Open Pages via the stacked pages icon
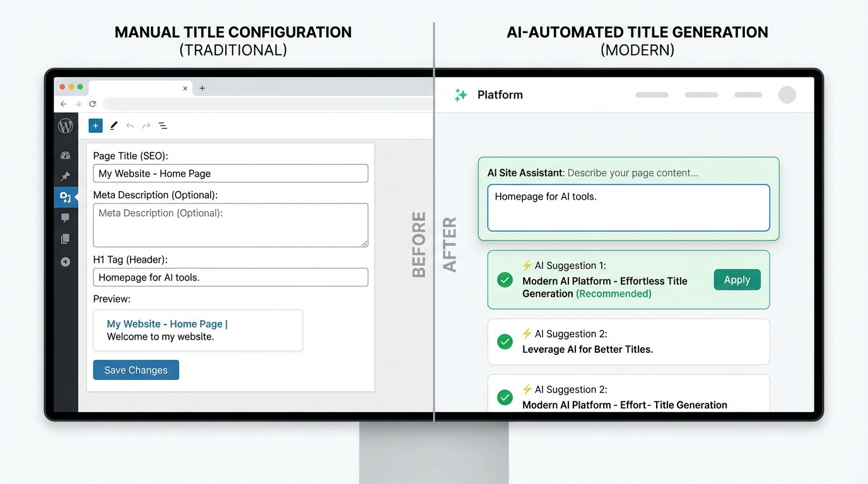868x484 pixels. 66,238
